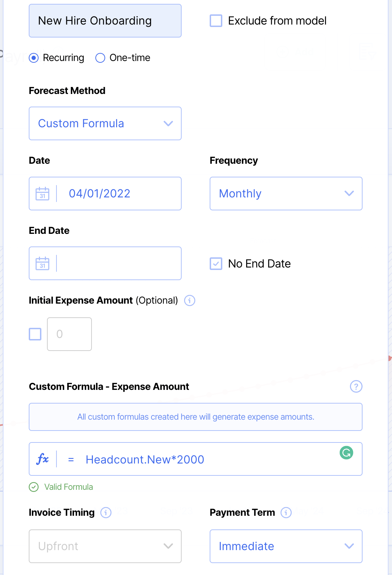Uncheck the No End Date checkbox
392x575 pixels.
216,264
